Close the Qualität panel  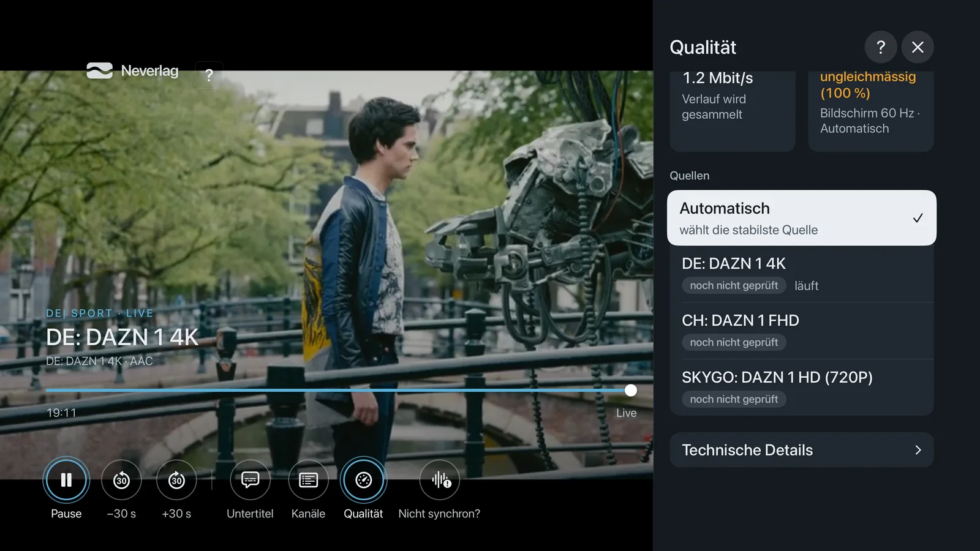tap(918, 47)
